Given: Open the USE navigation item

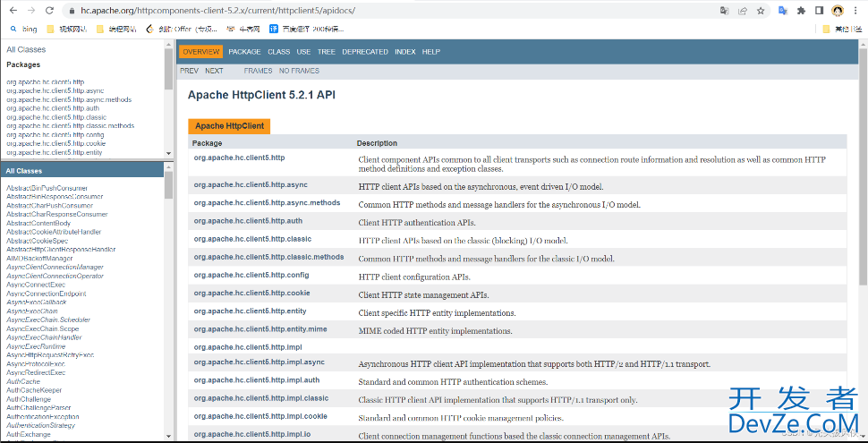Looking at the screenshot, I should tap(303, 52).
